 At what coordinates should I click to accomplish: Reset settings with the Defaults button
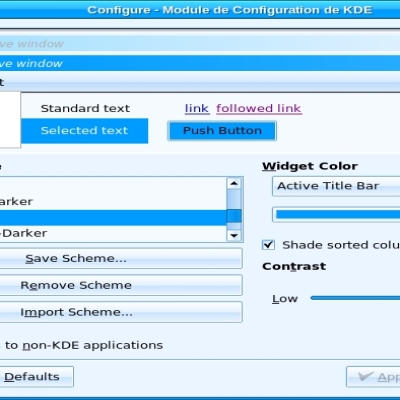(36, 377)
